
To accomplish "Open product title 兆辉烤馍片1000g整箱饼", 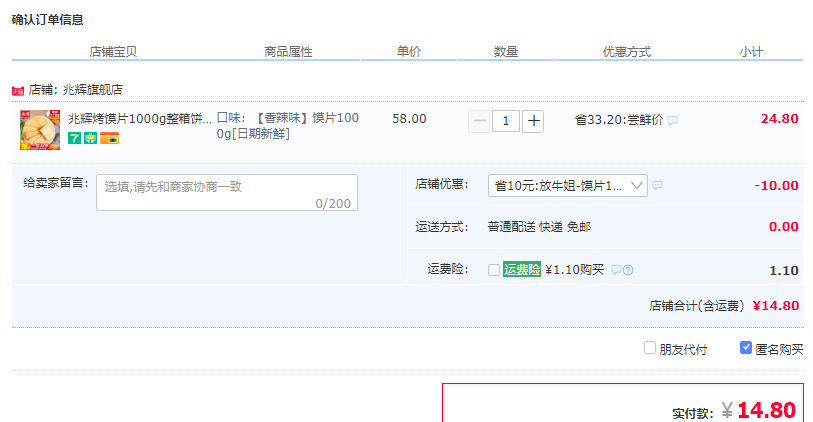I will click(140, 119).
